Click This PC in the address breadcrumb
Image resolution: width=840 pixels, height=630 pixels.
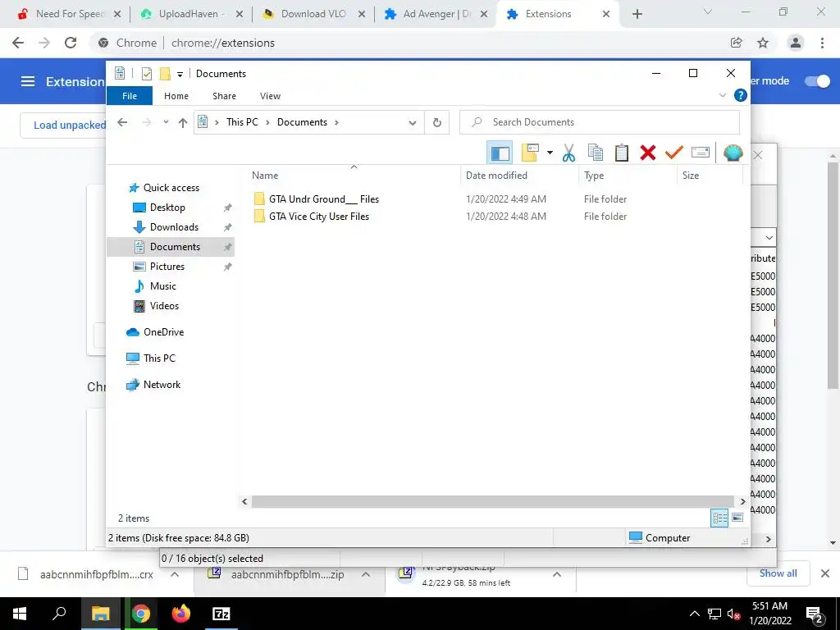(x=242, y=122)
